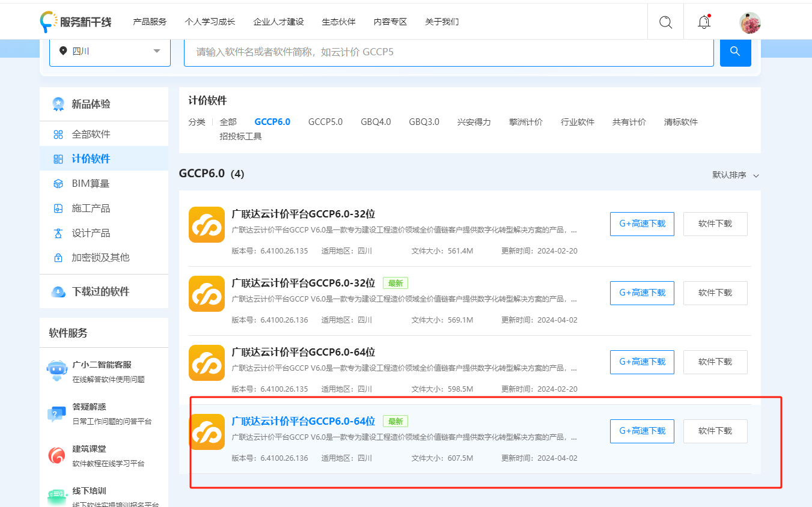Open 设计产品 in the sidebar
This screenshot has width=812, height=507.
point(104,233)
